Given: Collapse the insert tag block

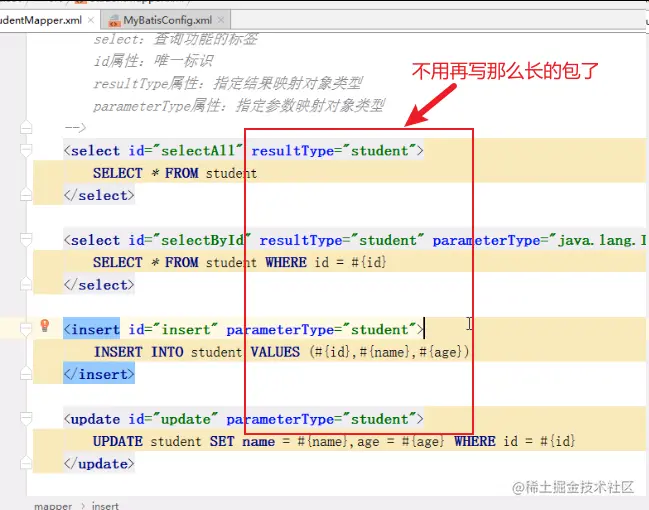Looking at the screenshot, I should coord(26,329).
